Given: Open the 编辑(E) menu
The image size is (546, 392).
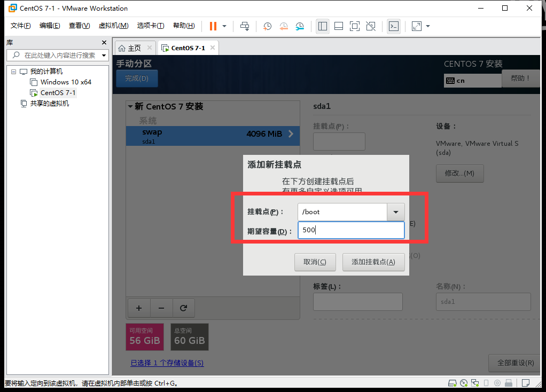Looking at the screenshot, I should pyautogui.click(x=50, y=26).
